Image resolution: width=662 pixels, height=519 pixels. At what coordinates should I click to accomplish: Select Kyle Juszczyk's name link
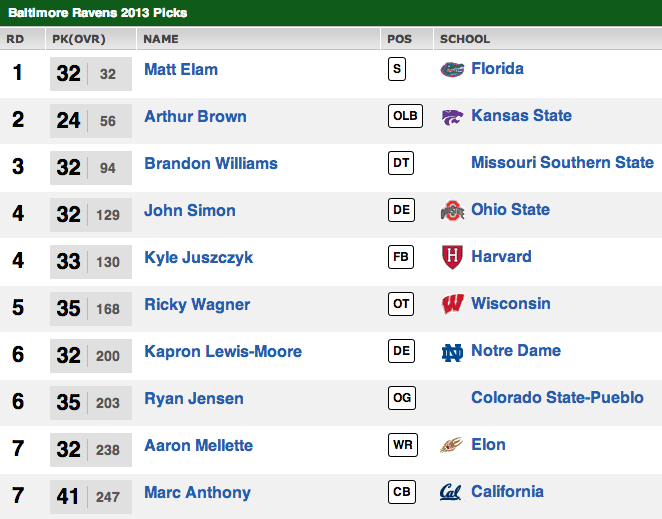click(x=198, y=257)
